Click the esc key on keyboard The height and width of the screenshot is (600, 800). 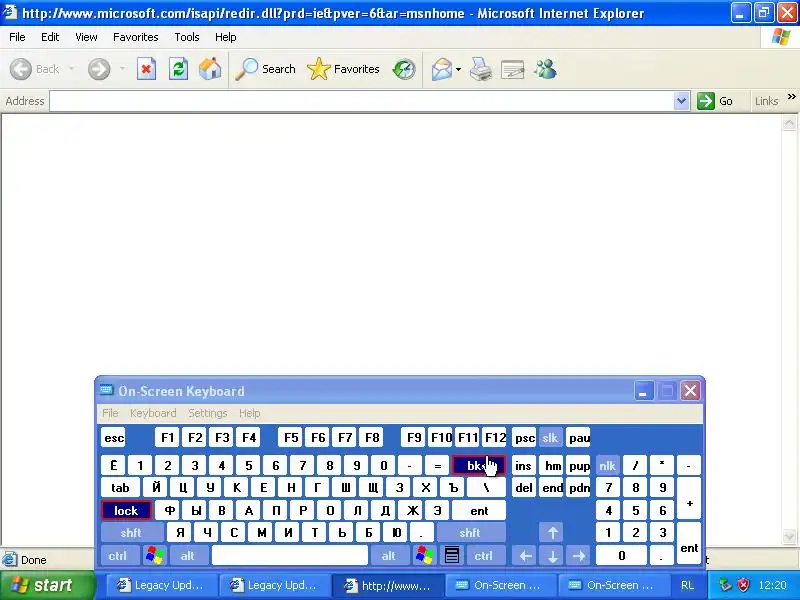[113, 438]
